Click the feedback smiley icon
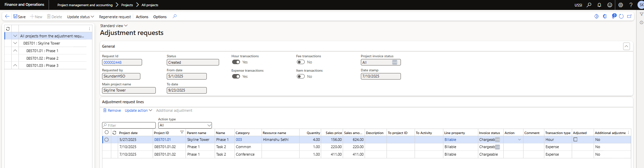 tap(610, 5)
